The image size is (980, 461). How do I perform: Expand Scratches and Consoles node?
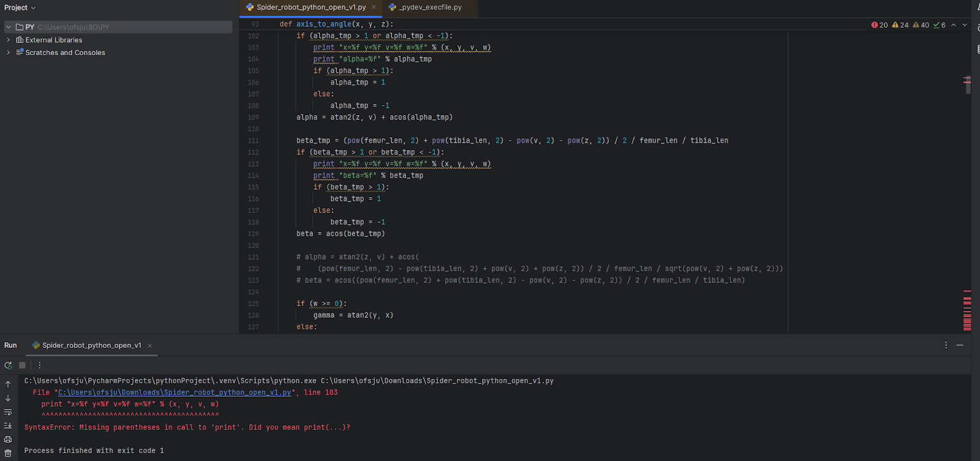pyautogui.click(x=9, y=53)
